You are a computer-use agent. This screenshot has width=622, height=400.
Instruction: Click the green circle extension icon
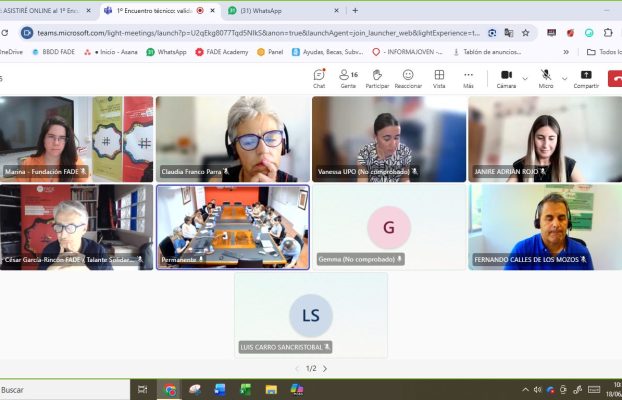point(589,33)
